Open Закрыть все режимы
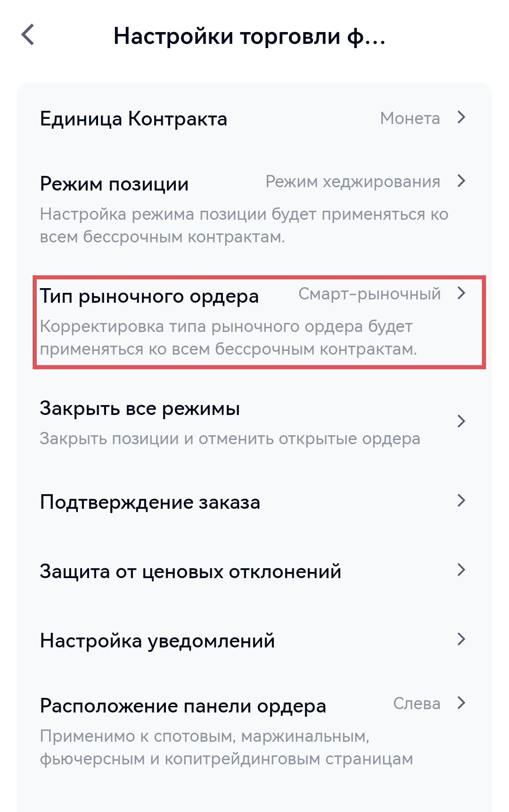 (x=140, y=408)
